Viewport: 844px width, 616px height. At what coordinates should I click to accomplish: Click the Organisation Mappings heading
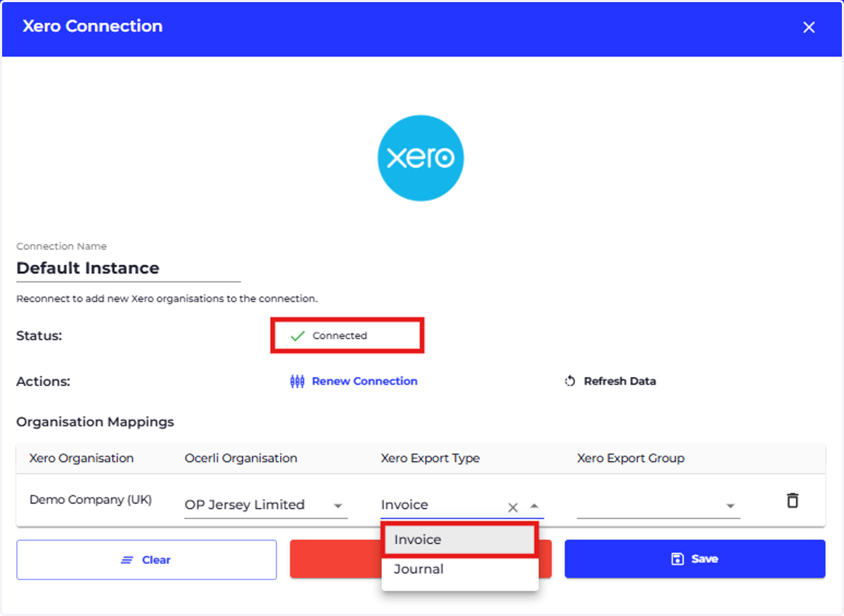(95, 422)
